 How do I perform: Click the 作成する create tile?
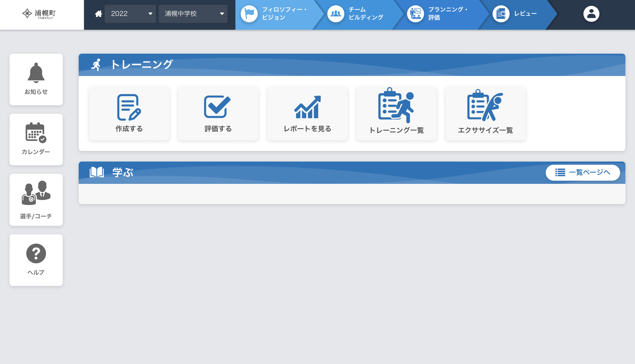pos(129,113)
